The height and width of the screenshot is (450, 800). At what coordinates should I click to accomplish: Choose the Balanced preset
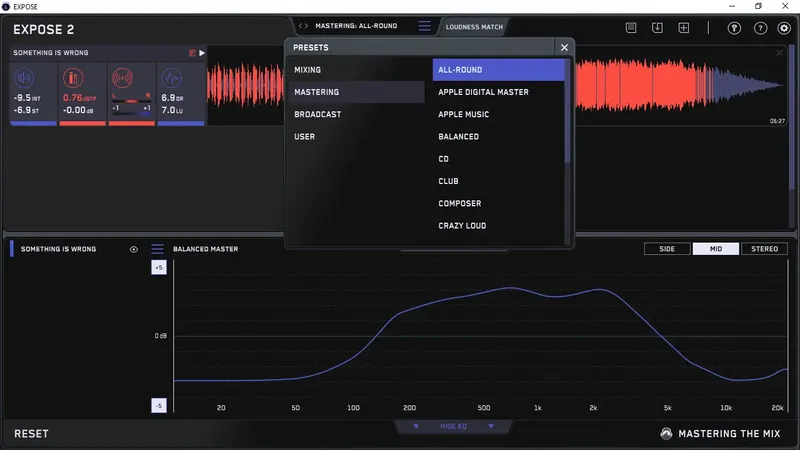(498, 137)
